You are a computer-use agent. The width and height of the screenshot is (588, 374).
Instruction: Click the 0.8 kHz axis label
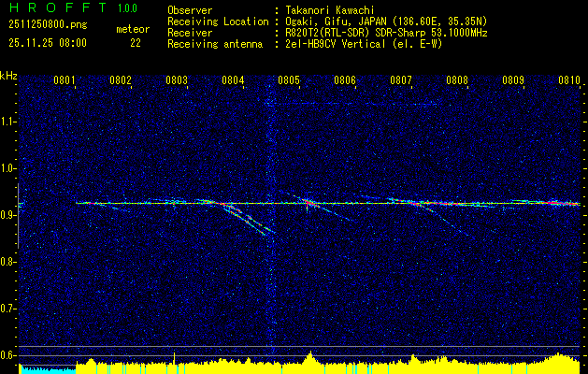pyautogui.click(x=7, y=262)
